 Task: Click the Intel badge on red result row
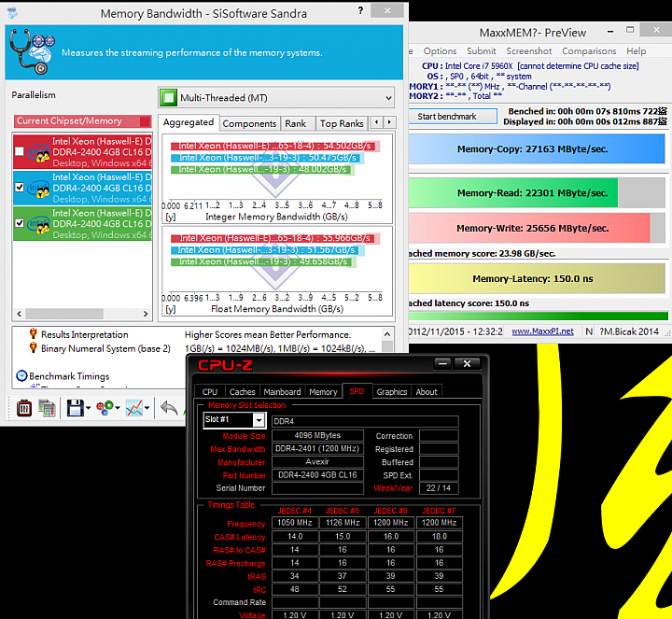pyautogui.click(x=38, y=152)
